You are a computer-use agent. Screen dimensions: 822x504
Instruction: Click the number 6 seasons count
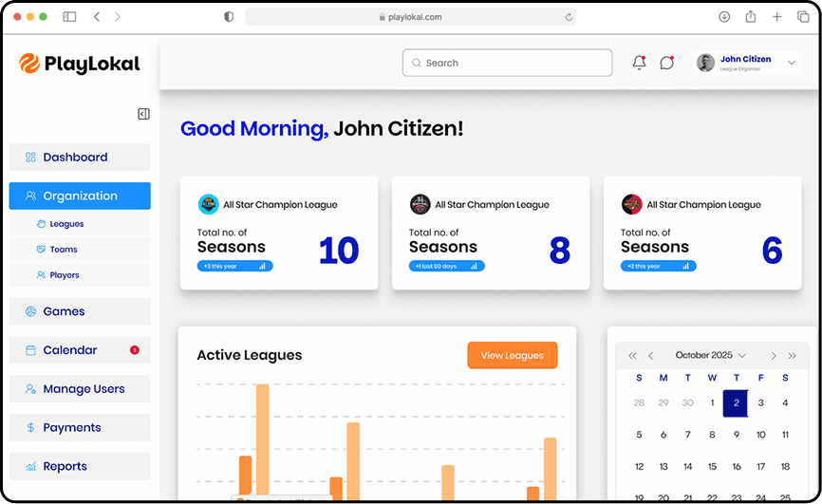[x=772, y=251]
